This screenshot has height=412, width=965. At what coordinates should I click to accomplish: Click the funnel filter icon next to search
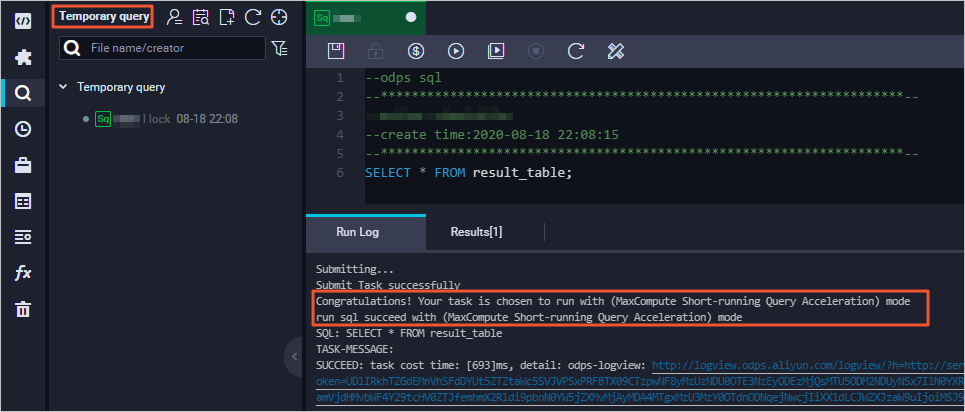pos(279,48)
